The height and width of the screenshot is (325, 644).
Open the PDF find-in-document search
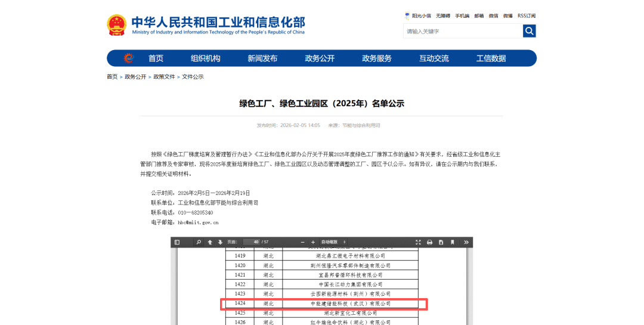point(199,242)
